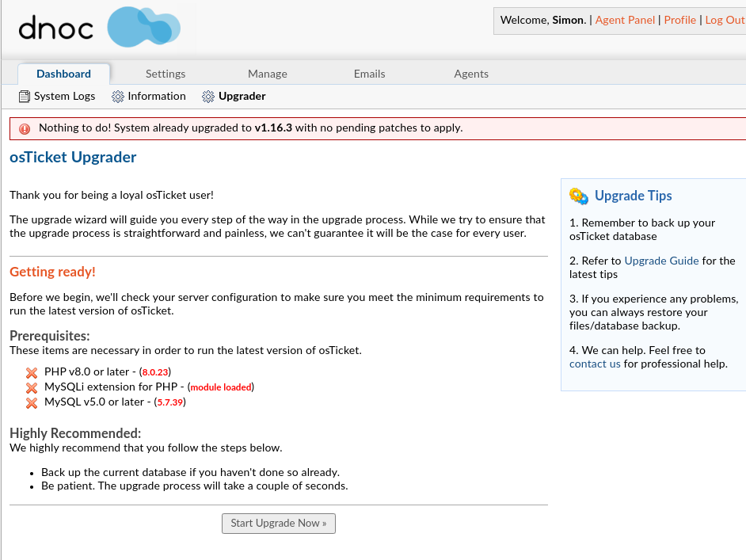Open the Profile link
Image resolution: width=746 pixels, height=560 pixels.
coord(679,20)
